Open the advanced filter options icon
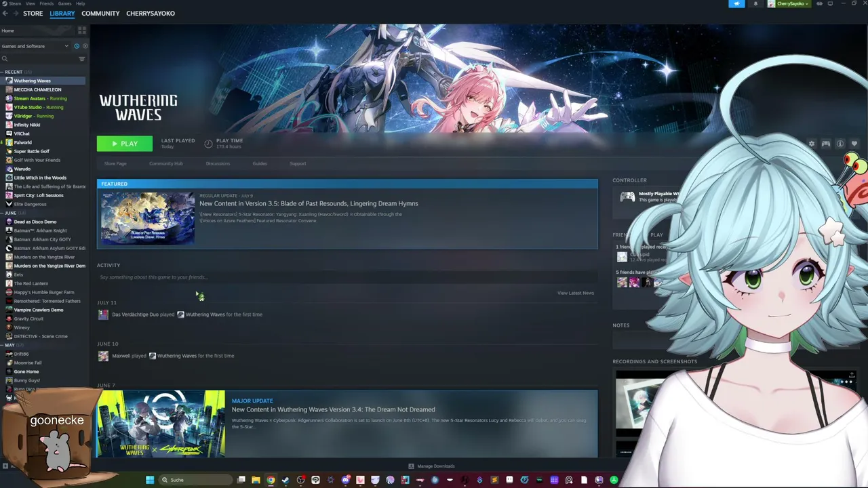Image resolution: width=868 pixels, height=488 pixels. point(82,59)
